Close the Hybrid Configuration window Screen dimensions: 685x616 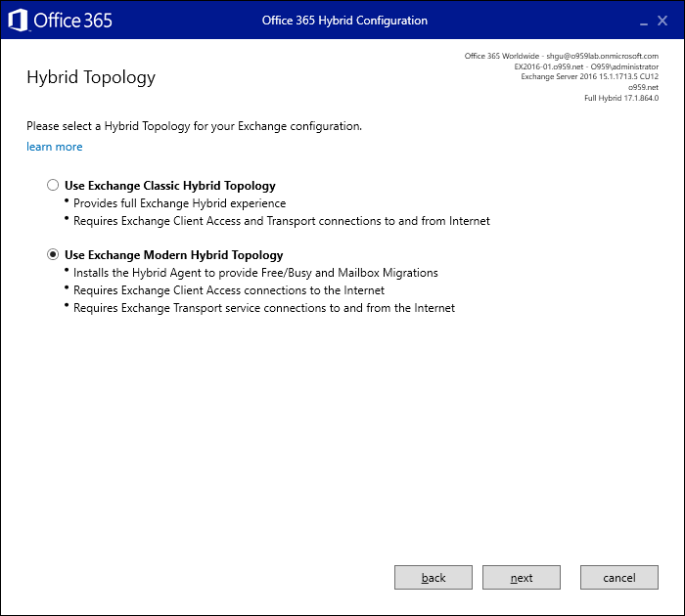click(x=662, y=21)
